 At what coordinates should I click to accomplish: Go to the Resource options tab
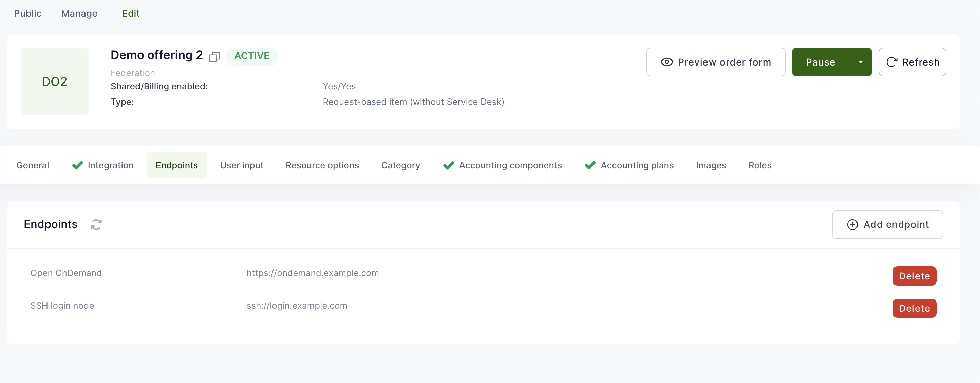tap(322, 165)
